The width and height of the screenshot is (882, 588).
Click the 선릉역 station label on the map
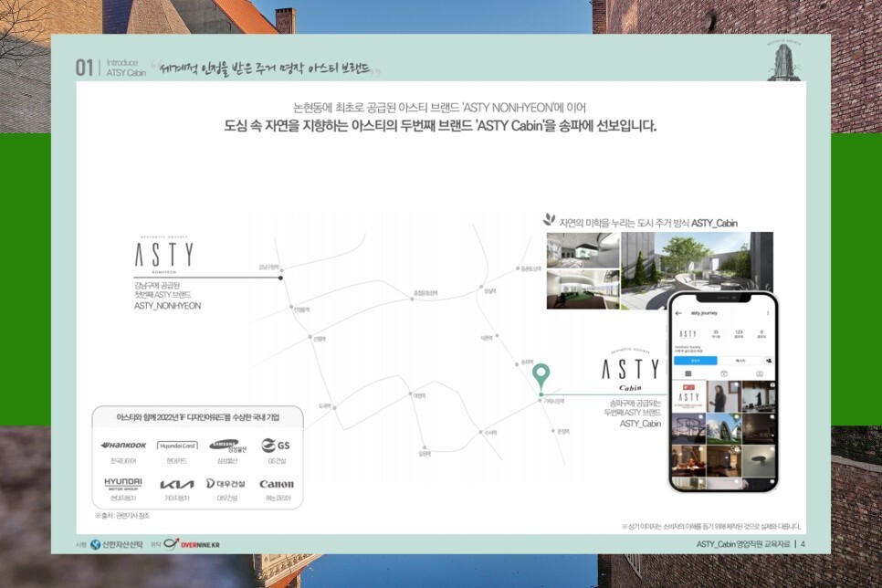319,339
